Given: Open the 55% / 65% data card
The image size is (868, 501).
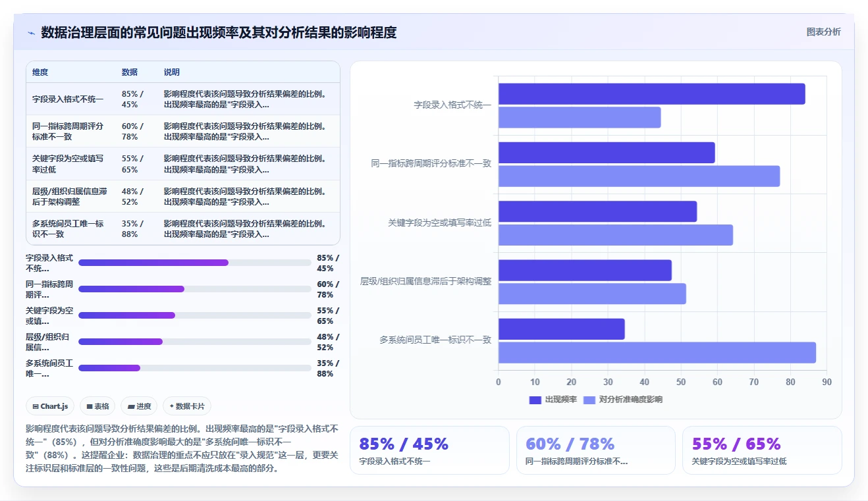Looking at the screenshot, I should 762,450.
